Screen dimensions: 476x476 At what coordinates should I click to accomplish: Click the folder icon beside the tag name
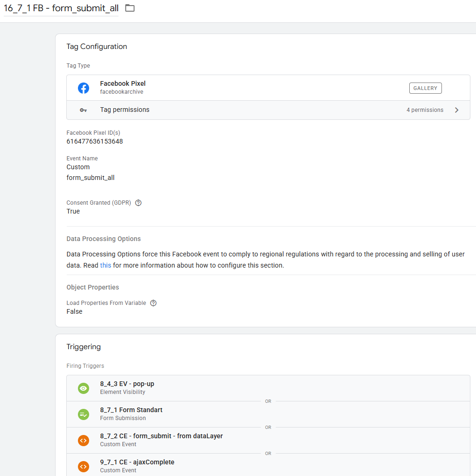click(x=130, y=8)
